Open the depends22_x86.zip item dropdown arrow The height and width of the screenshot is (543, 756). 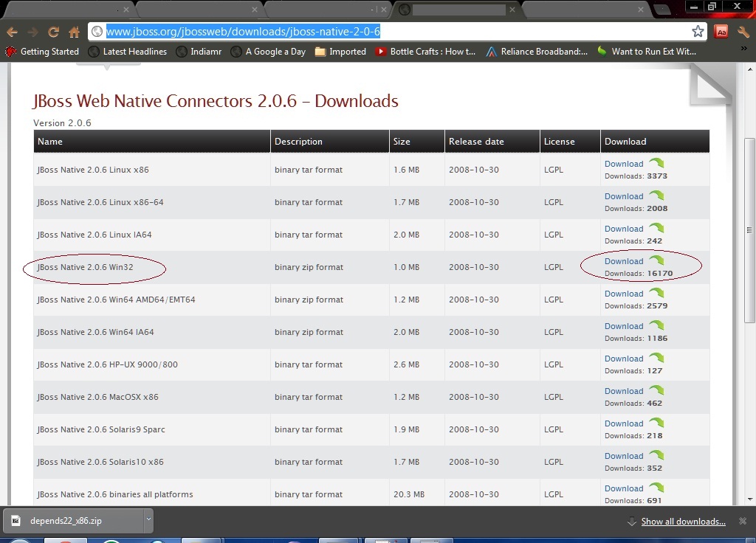pyautogui.click(x=148, y=519)
